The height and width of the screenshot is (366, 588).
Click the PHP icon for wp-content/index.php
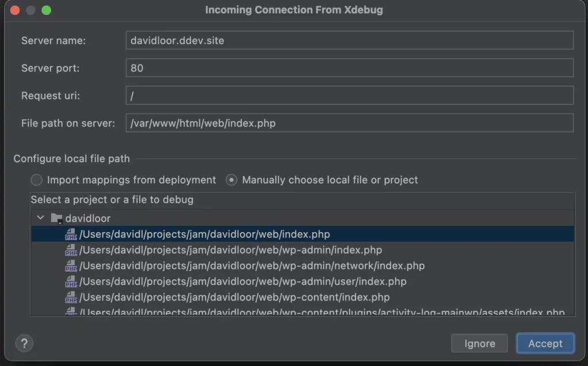pos(72,297)
